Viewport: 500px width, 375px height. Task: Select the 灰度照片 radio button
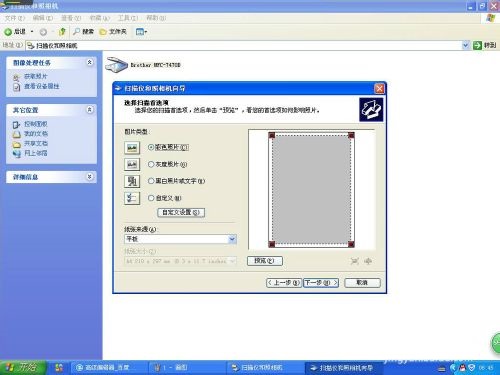[x=151, y=164]
